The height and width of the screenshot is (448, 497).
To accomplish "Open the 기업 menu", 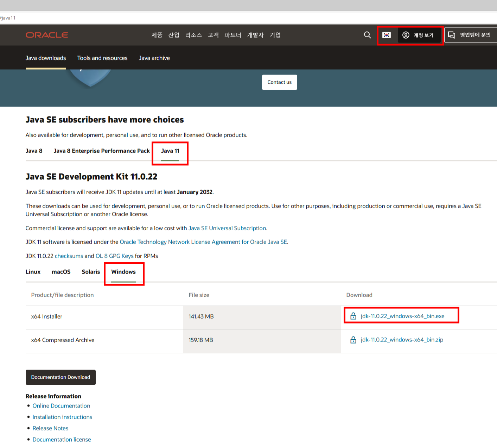I will pos(275,35).
